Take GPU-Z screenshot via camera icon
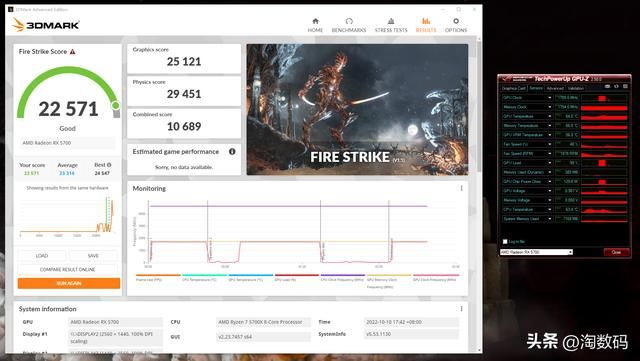The height and width of the screenshot is (361, 640). click(x=607, y=87)
